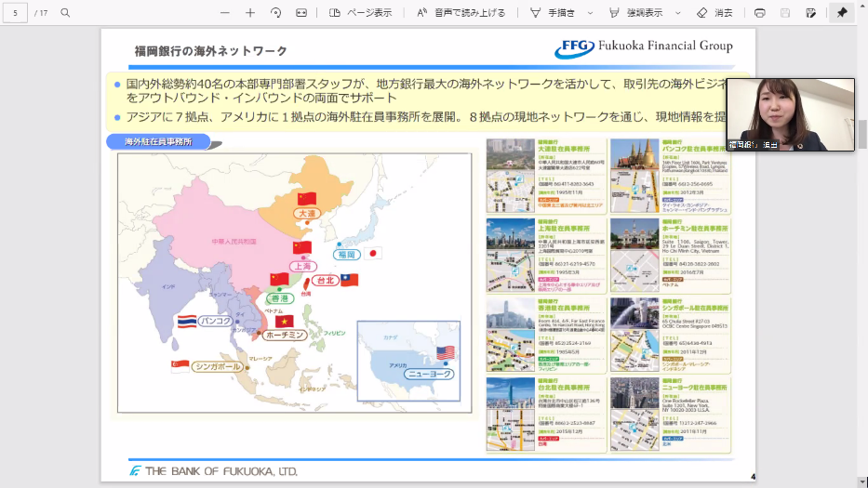This screenshot has width=868, height=488.
Task: Click the print icon
Action: pos(759,12)
